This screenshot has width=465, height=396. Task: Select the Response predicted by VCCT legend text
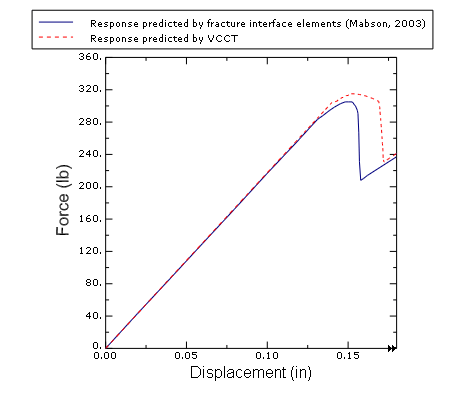tap(164, 39)
